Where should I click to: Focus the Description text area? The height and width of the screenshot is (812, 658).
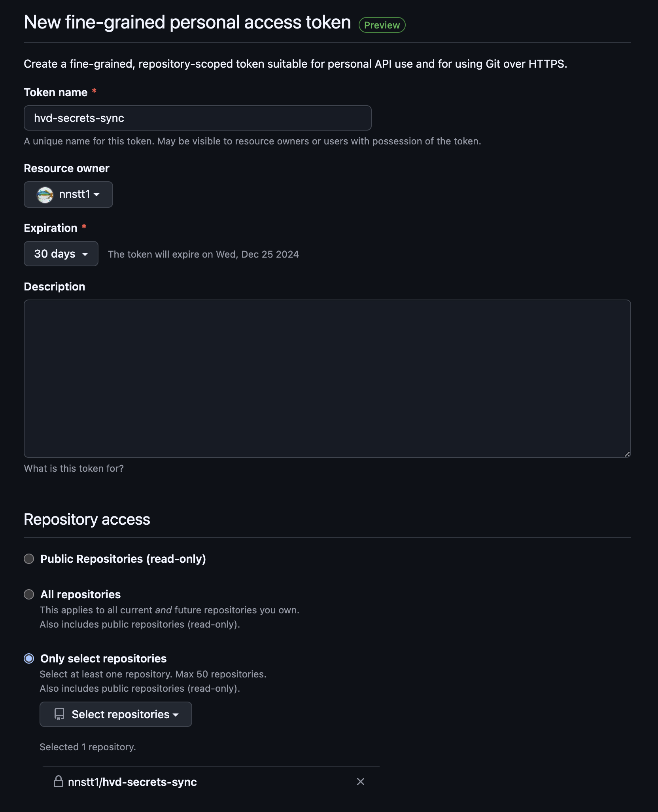[x=327, y=378]
